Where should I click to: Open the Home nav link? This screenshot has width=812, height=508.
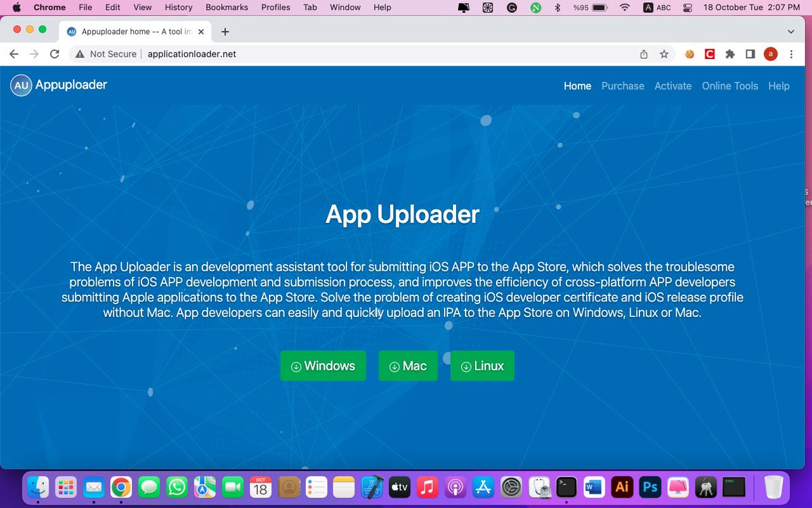tap(577, 86)
